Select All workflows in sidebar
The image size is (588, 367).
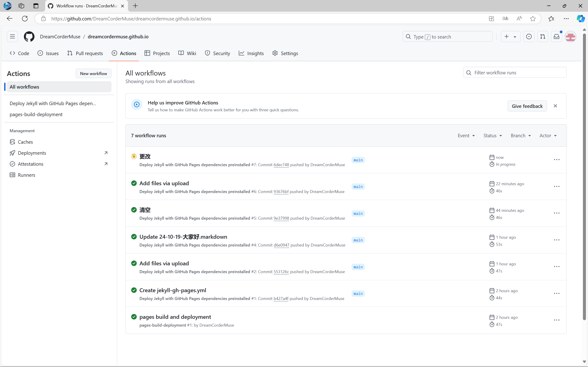coord(59,87)
